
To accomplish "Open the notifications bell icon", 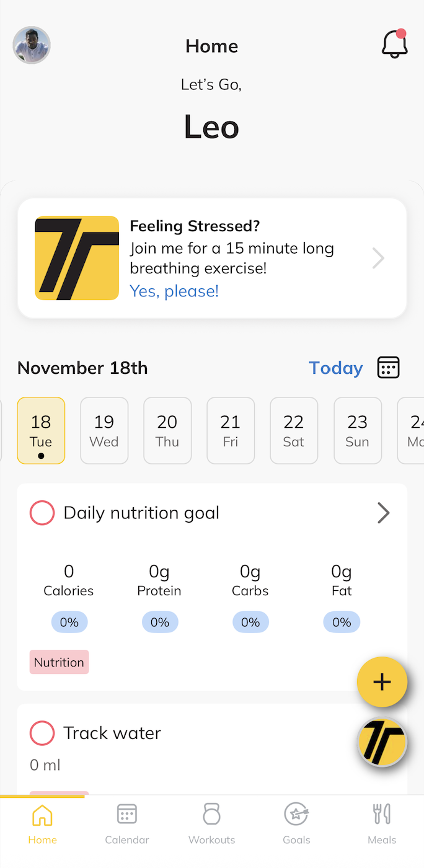I will tap(394, 44).
